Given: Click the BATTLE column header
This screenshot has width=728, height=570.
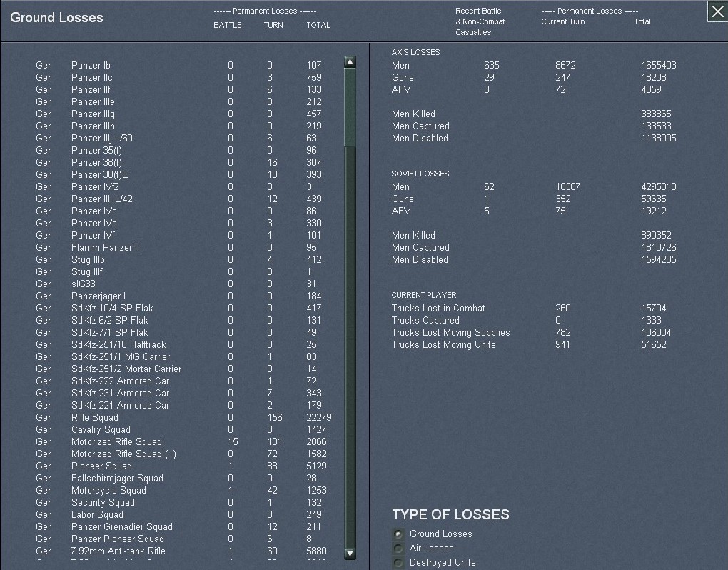Looking at the screenshot, I should [228, 25].
